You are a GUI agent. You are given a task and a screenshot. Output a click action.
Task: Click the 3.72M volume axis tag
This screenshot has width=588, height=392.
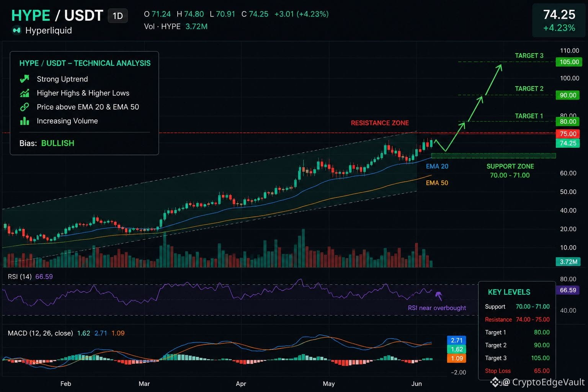coord(568,262)
